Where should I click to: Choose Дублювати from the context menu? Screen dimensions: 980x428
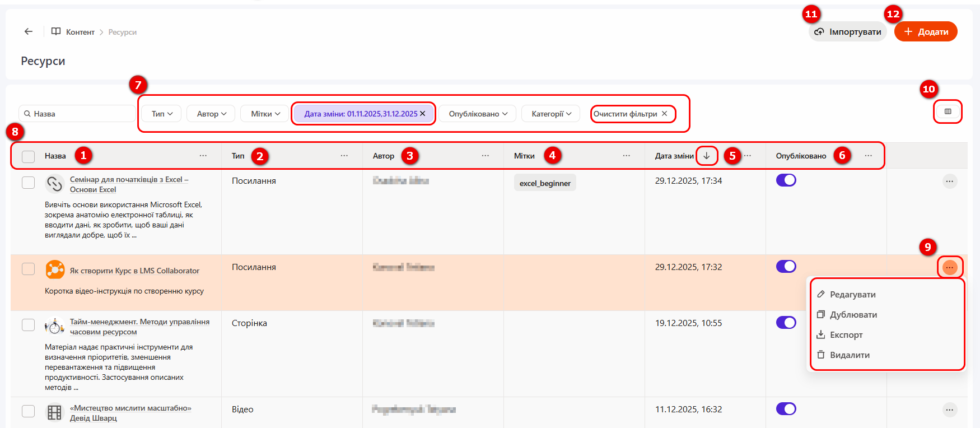tap(853, 315)
